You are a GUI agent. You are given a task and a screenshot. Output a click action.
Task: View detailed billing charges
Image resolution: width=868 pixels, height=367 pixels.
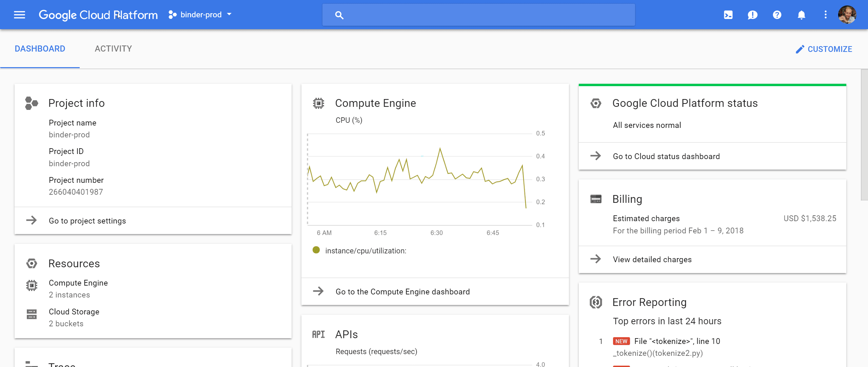712,259
